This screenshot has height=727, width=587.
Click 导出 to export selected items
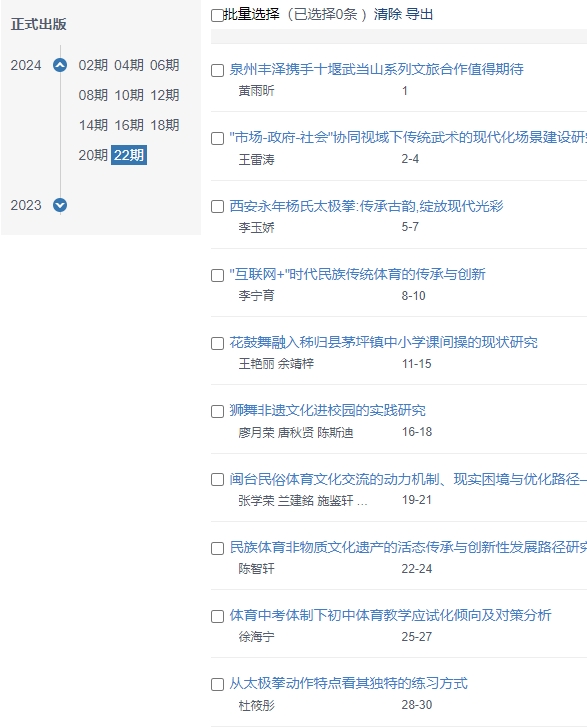(x=419, y=14)
